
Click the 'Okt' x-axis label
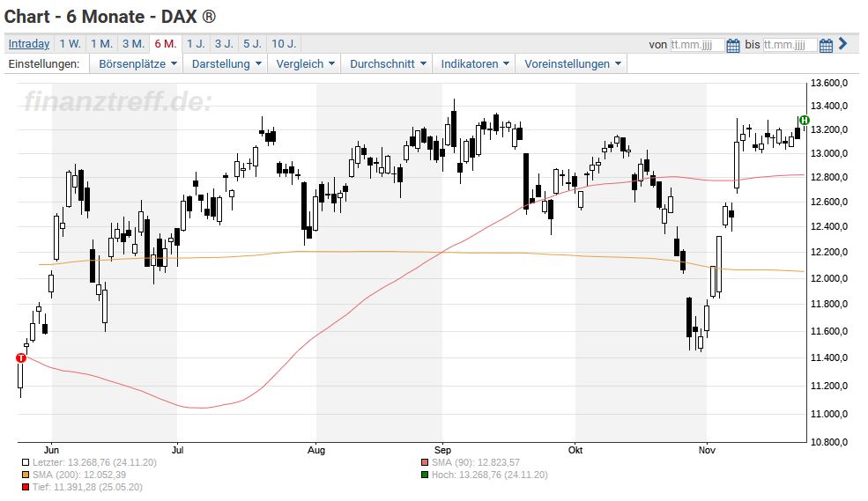(x=575, y=450)
